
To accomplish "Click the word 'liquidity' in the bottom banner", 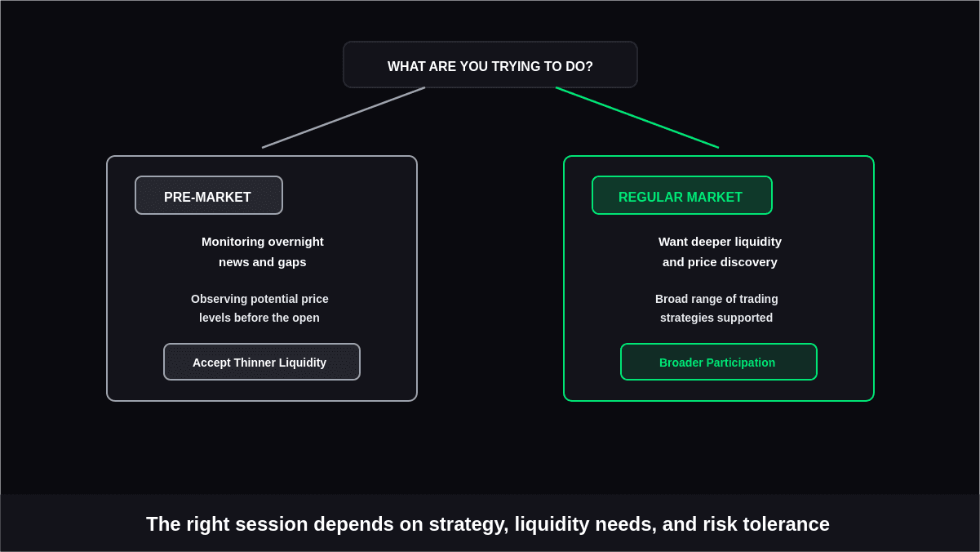I will tap(552, 524).
